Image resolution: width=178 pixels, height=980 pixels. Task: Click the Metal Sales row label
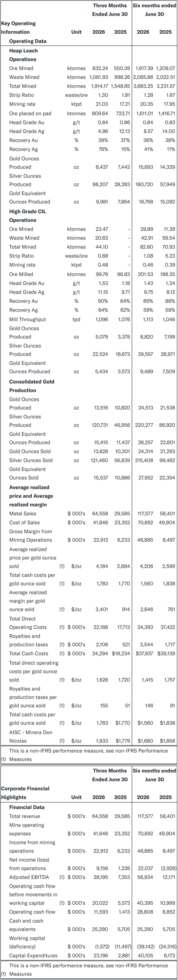point(23,514)
